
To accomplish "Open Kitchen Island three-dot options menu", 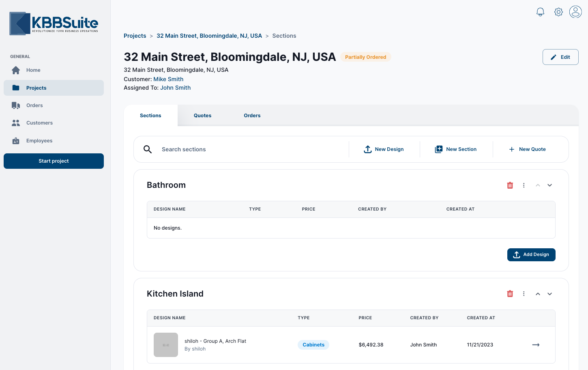I will coord(524,294).
